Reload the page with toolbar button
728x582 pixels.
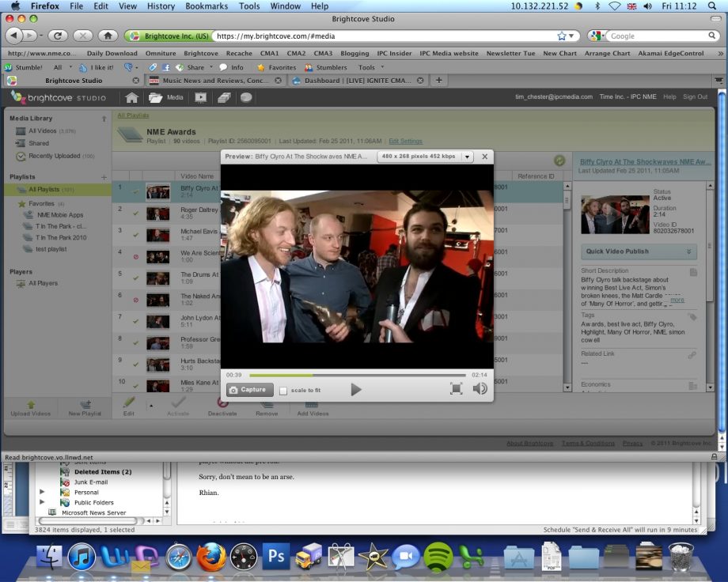tap(58, 36)
